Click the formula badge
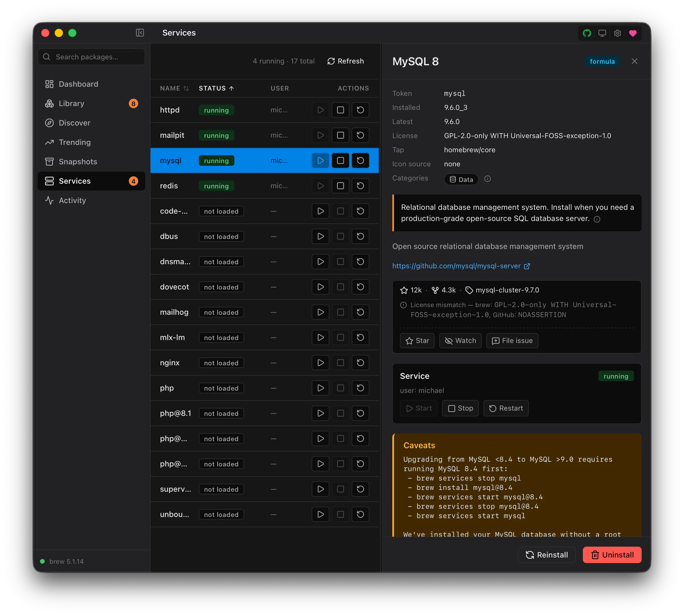 click(x=602, y=61)
